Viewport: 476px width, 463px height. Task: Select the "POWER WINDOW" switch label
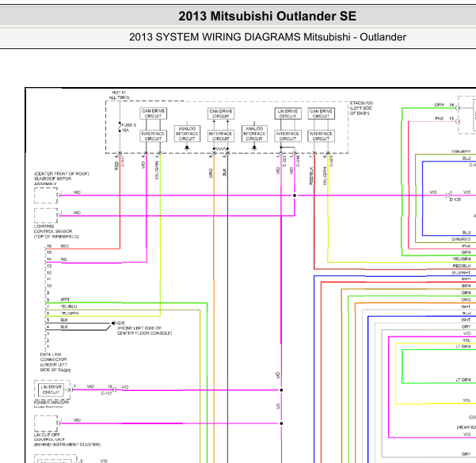[x=51, y=402]
